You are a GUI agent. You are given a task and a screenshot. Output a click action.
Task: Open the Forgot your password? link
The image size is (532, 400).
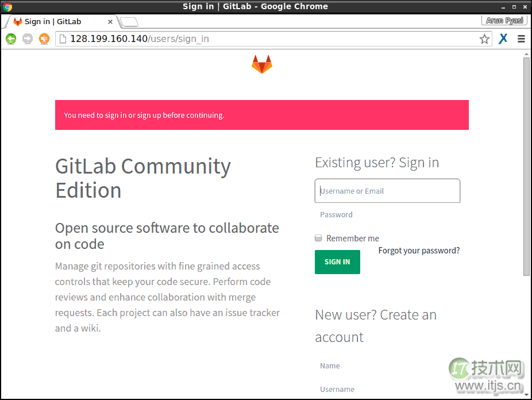[419, 251]
